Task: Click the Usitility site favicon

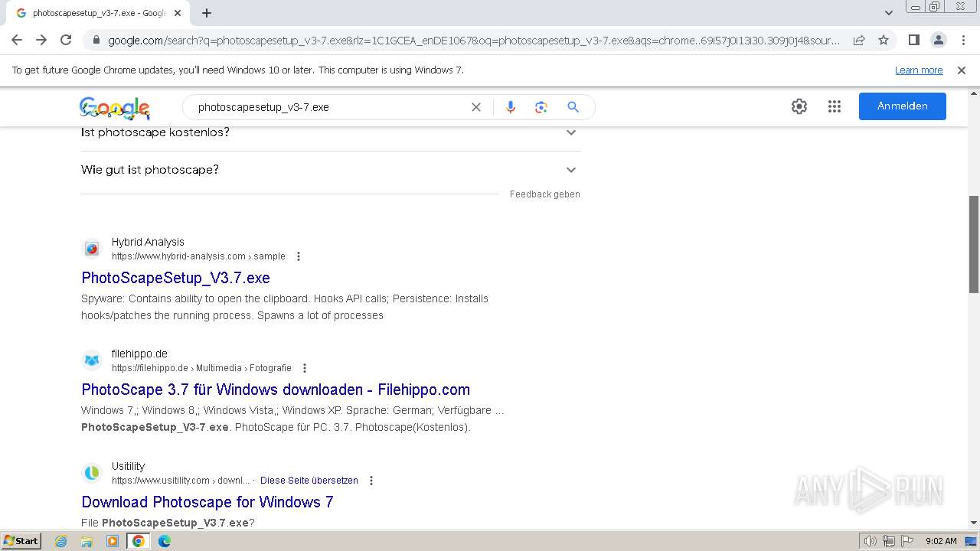Action: (x=92, y=473)
